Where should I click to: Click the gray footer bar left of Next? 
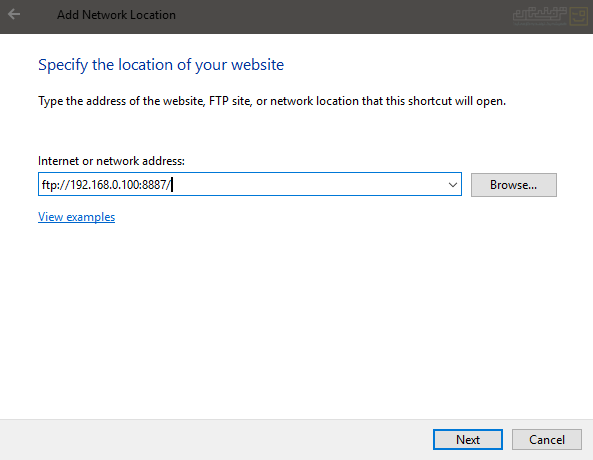[216, 440]
